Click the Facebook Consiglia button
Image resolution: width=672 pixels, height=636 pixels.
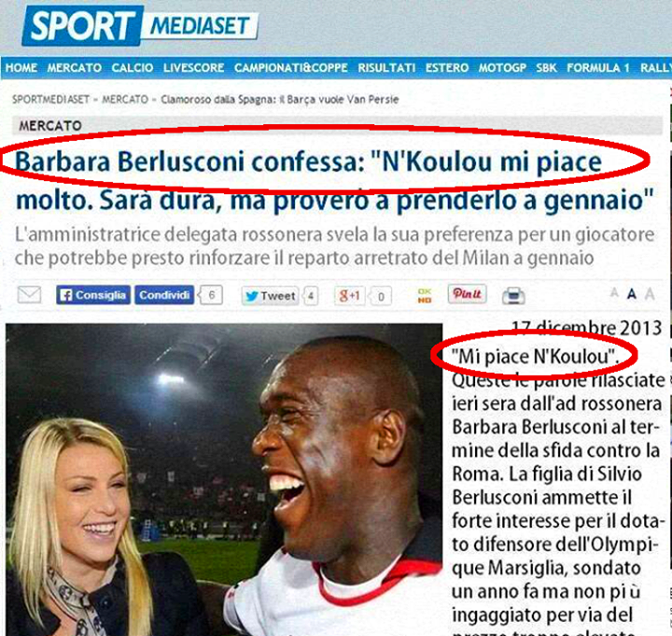click(x=93, y=295)
